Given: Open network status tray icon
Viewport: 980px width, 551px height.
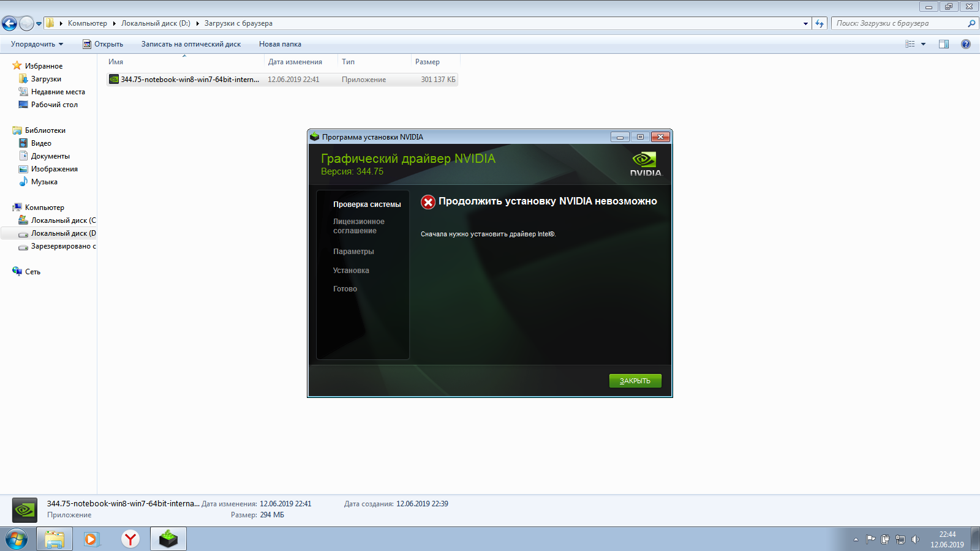Looking at the screenshot, I should (x=900, y=539).
